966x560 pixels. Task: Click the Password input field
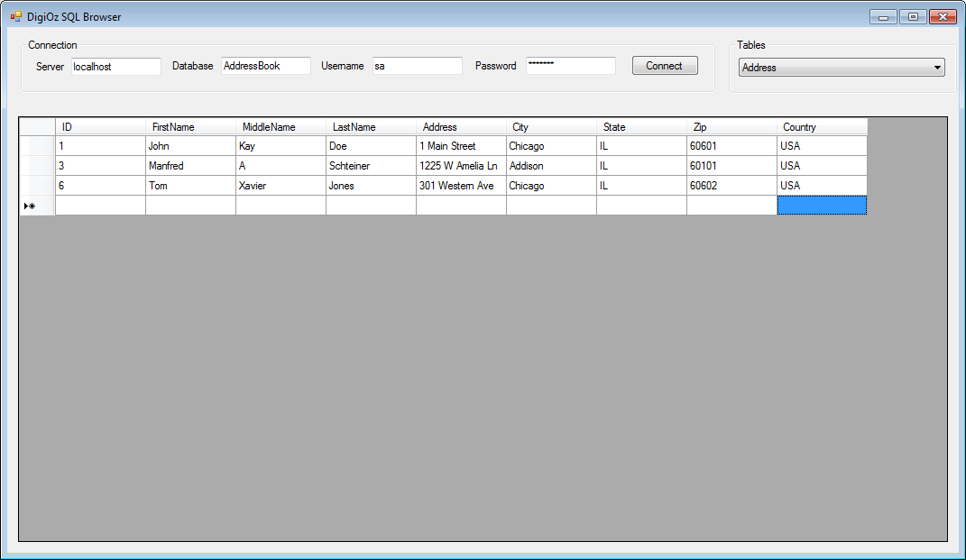coord(570,66)
